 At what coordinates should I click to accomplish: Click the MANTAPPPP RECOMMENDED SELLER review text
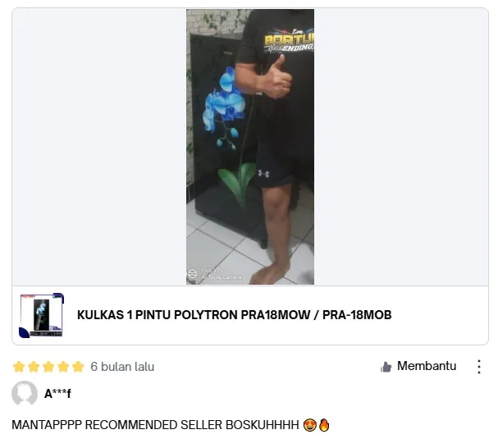155,425
